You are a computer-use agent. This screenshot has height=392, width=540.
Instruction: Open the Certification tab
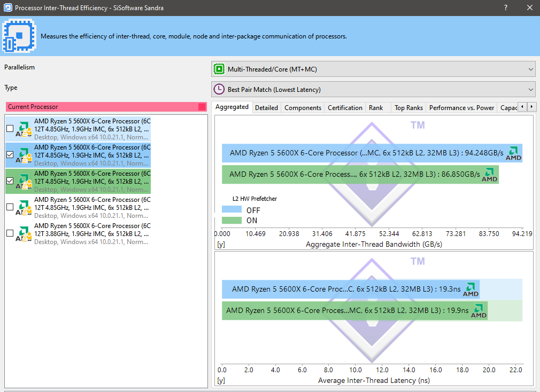point(345,108)
